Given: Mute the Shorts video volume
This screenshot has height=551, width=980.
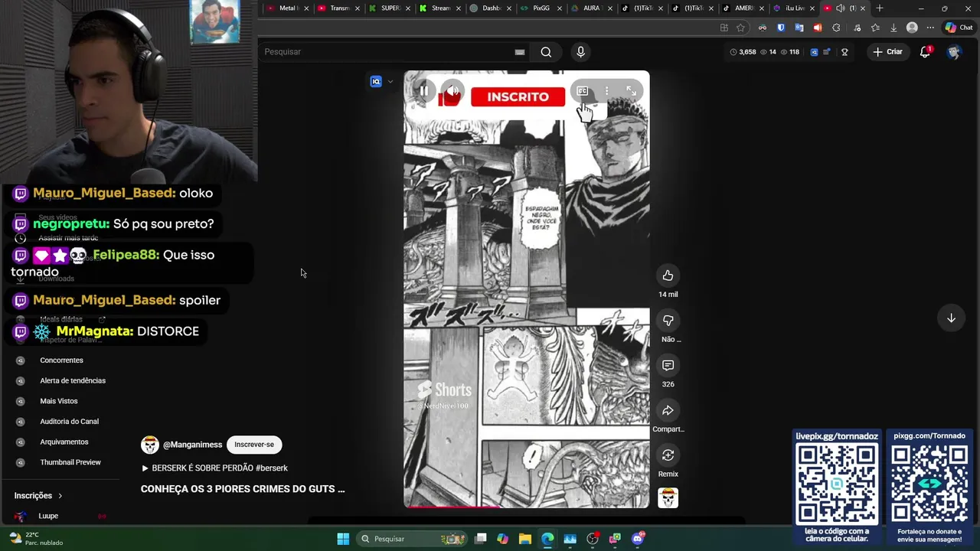Looking at the screenshot, I should pyautogui.click(x=453, y=91).
